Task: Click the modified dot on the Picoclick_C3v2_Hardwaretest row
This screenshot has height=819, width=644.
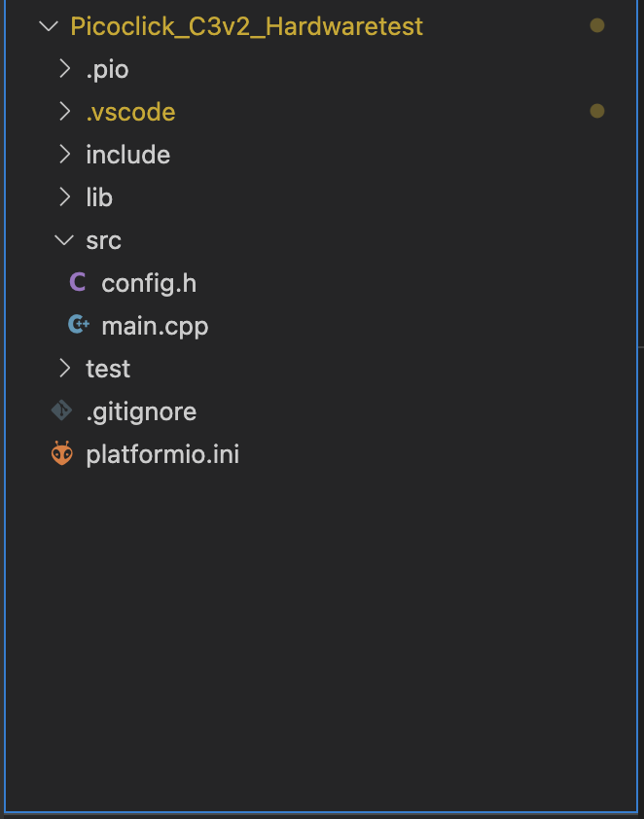Action: [x=597, y=25]
